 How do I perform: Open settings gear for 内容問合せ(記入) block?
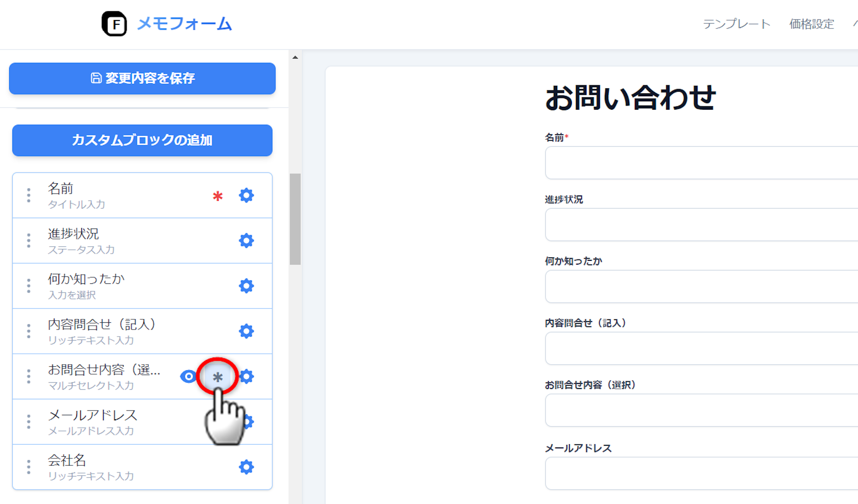(x=246, y=331)
